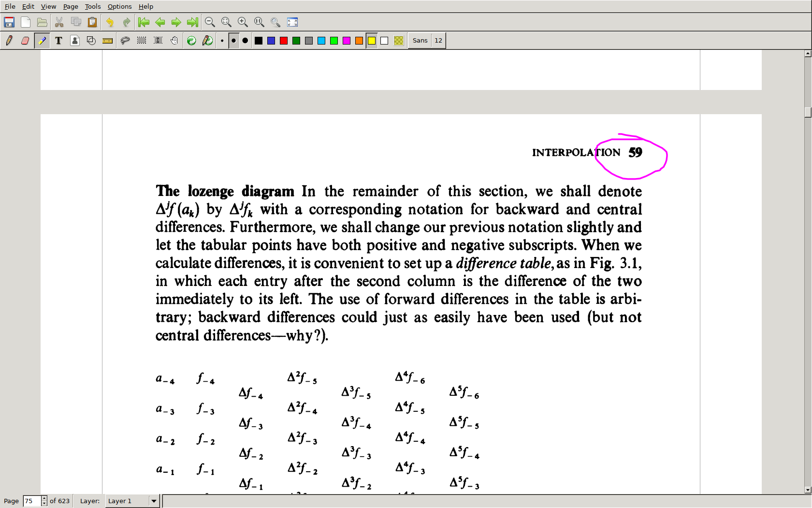Click the Save button in toolbar

[9, 22]
